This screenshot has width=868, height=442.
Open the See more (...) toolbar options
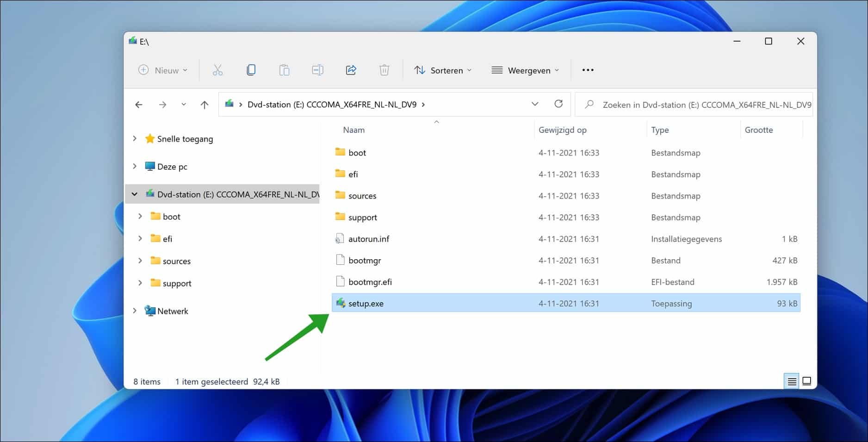(x=588, y=70)
